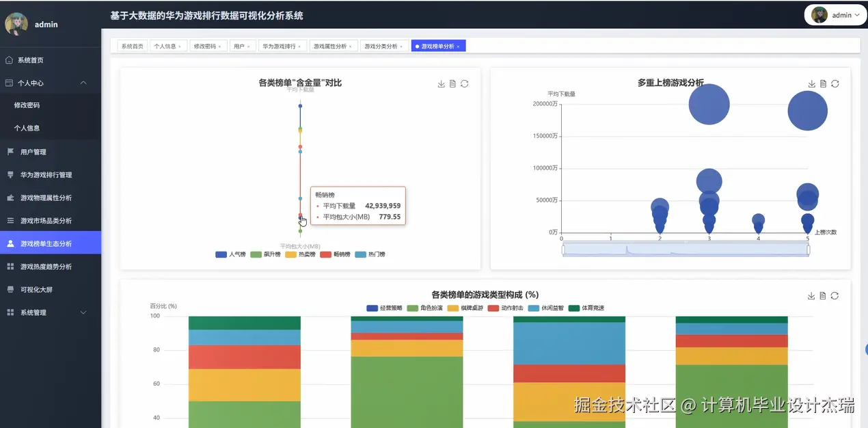
Task: Click the system title 基于大数据的华为游戏排行数据可视化分析系统
Action: tap(206, 15)
